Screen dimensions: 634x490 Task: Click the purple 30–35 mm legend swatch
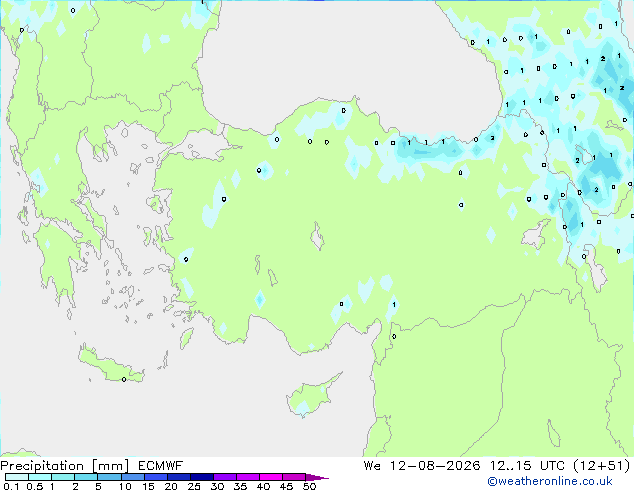(225, 477)
